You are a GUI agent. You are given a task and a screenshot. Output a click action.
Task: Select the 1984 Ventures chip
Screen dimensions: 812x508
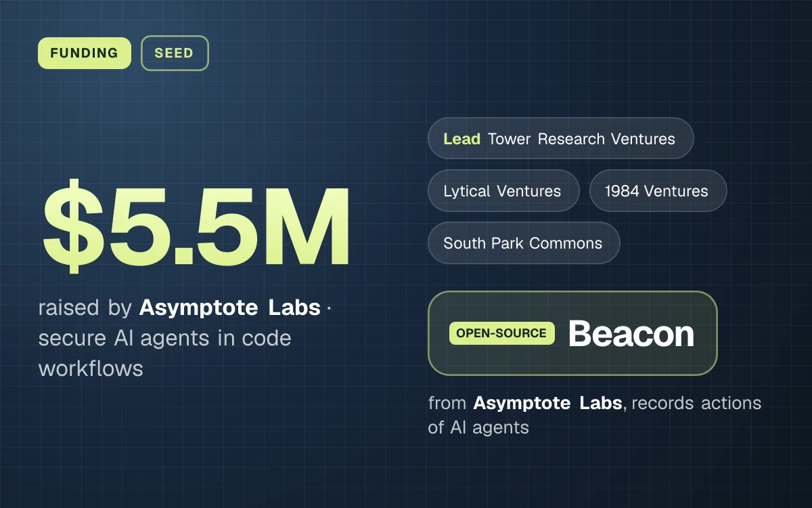coord(658,191)
